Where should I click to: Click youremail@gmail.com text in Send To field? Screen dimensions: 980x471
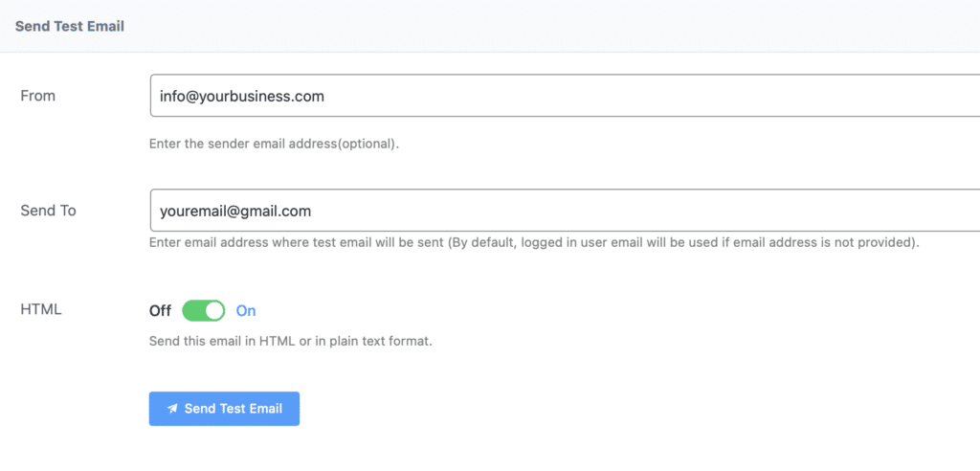(x=235, y=211)
